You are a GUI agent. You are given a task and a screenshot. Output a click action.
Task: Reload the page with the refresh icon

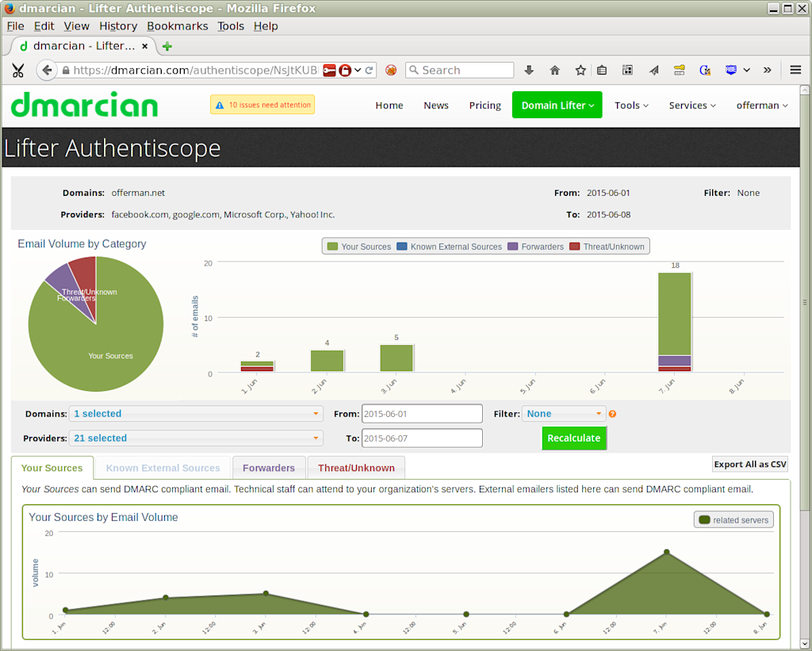coord(370,71)
